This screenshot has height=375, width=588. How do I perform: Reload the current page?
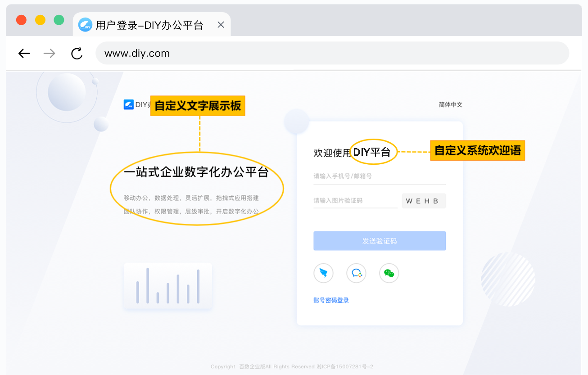point(77,54)
